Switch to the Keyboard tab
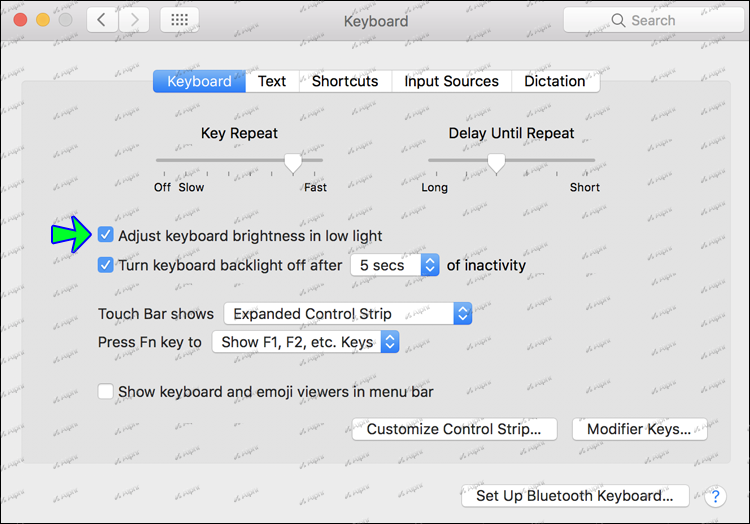The image size is (750, 524). [199, 81]
